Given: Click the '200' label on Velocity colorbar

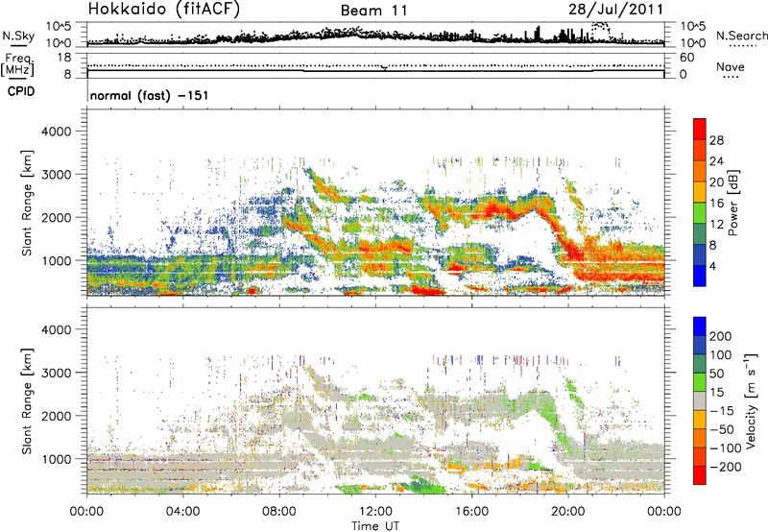Looking at the screenshot, I should tap(721, 336).
